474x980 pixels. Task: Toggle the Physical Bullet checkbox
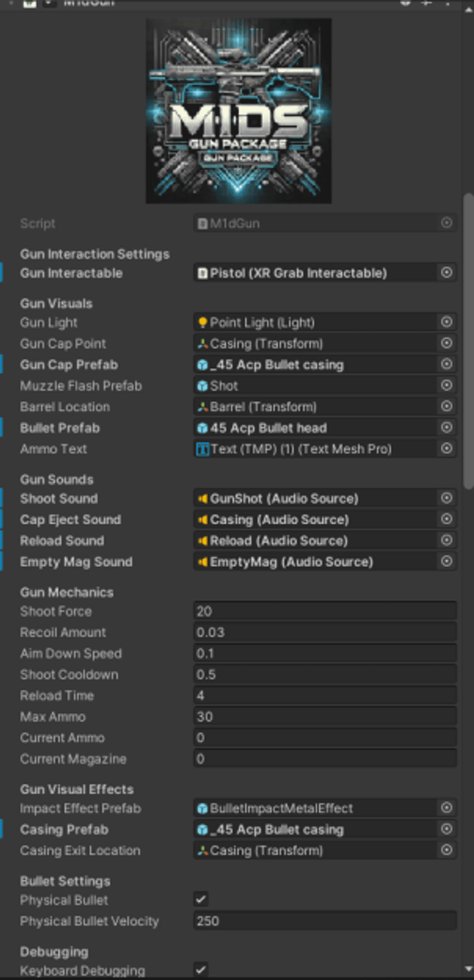pos(201,899)
